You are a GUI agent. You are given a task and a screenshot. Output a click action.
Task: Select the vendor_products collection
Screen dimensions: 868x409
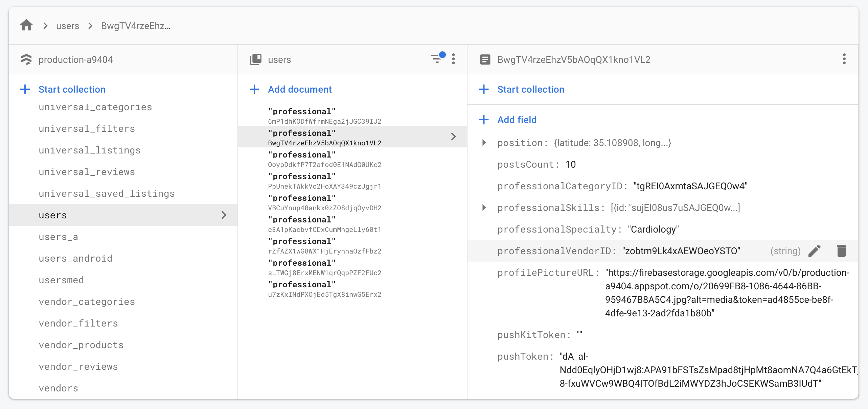[81, 345]
